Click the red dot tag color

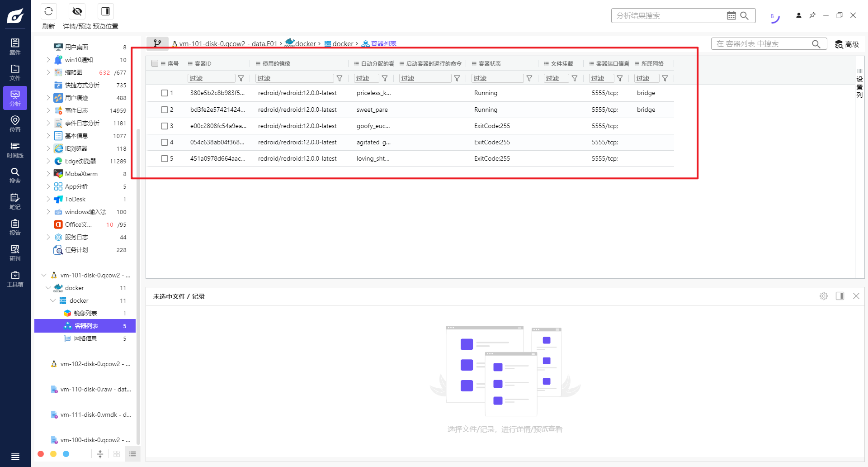point(41,454)
